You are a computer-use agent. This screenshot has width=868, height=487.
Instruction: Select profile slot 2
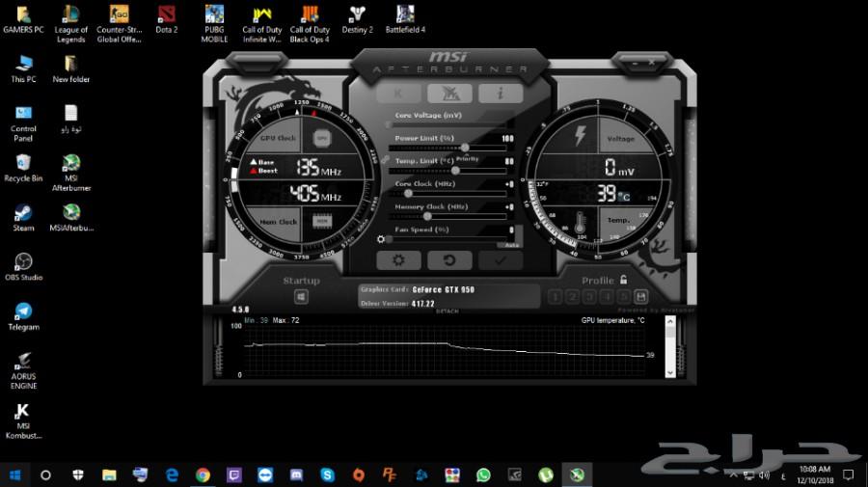point(572,297)
